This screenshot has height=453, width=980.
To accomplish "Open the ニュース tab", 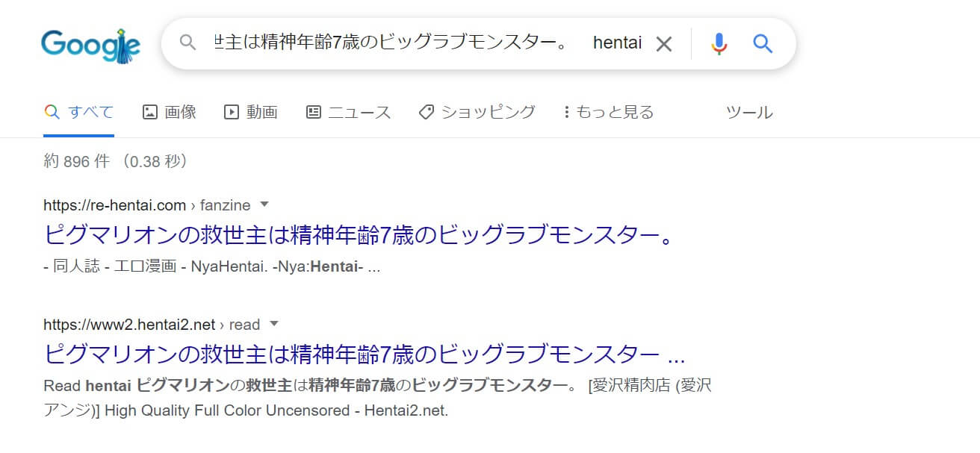I will [348, 112].
